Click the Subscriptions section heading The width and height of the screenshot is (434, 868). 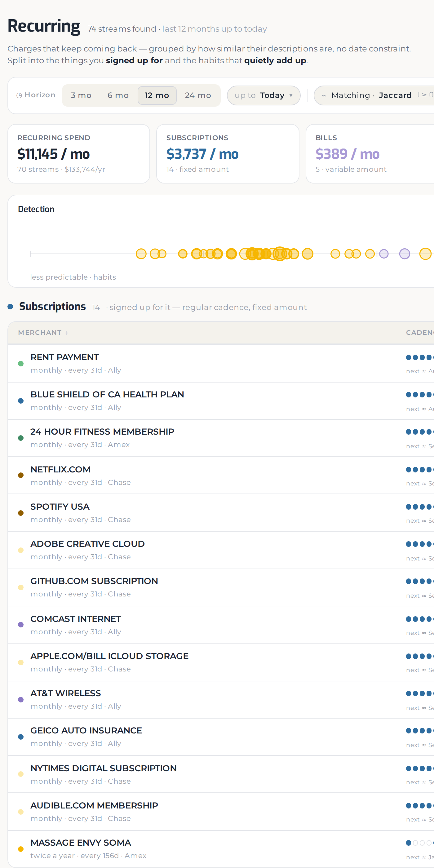(52, 306)
